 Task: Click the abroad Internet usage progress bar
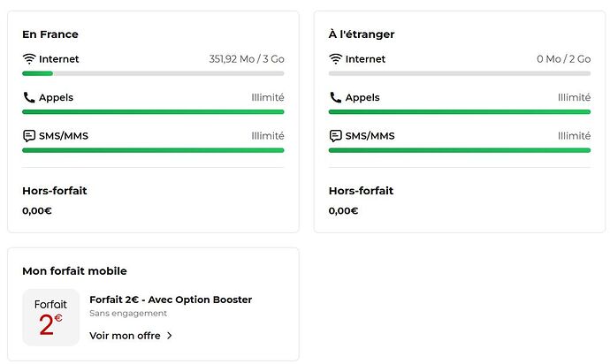coord(460,73)
